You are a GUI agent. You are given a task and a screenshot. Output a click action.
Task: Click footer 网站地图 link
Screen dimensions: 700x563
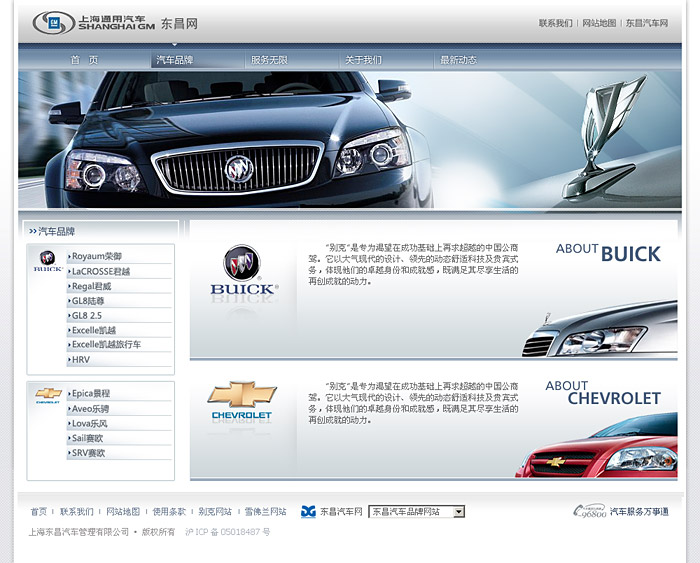click(123, 512)
